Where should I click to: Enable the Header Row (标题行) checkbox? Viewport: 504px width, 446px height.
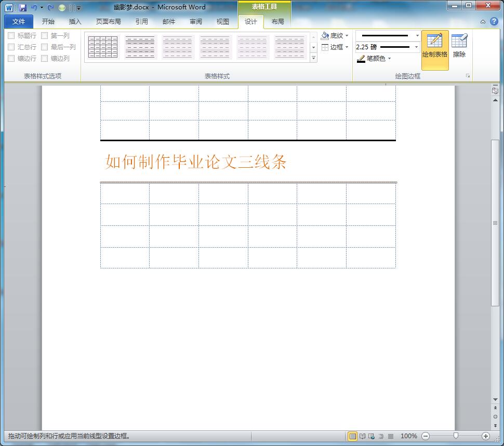coord(11,35)
